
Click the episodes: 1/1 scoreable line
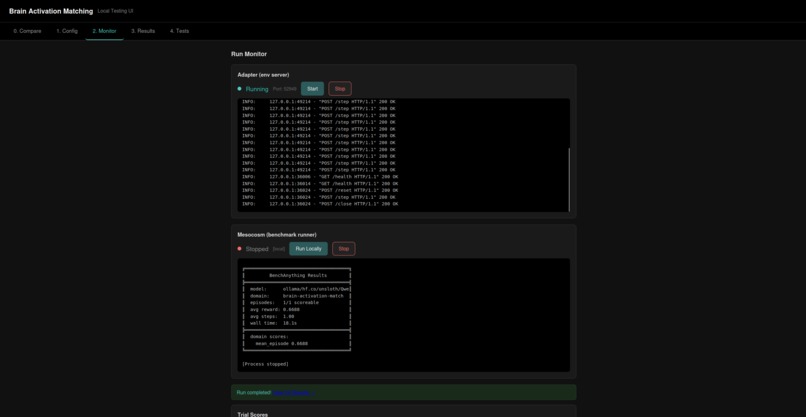[x=284, y=303]
